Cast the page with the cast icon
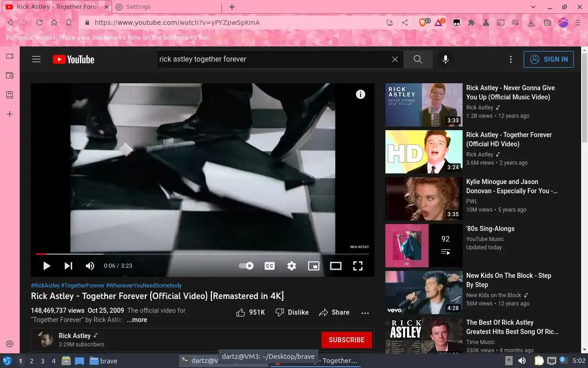Screen dimensions: 588x368 501,23
